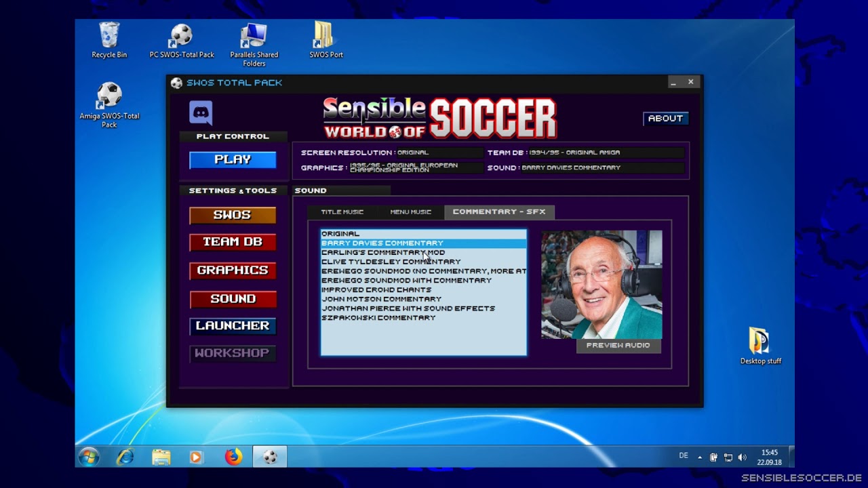Select Amiga SWOS-Total Pack desktop shortcut

(109, 105)
